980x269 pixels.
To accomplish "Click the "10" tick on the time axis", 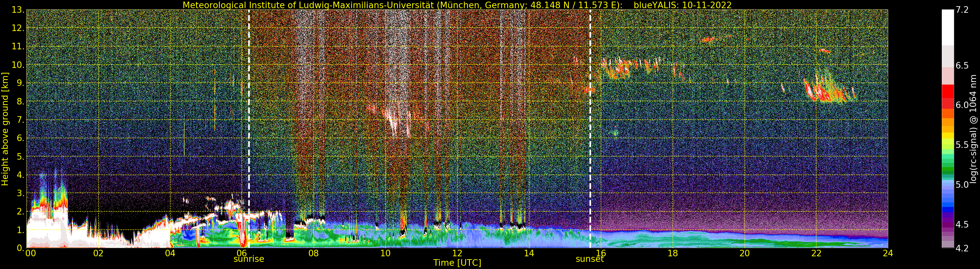I will [385, 253].
